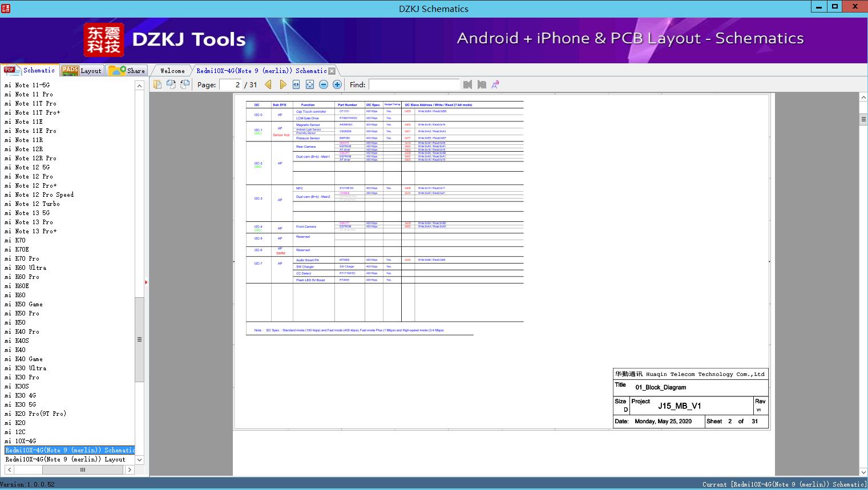Switch to the Schematic sidebar tab
Screen dimensions: 868x490
point(30,70)
